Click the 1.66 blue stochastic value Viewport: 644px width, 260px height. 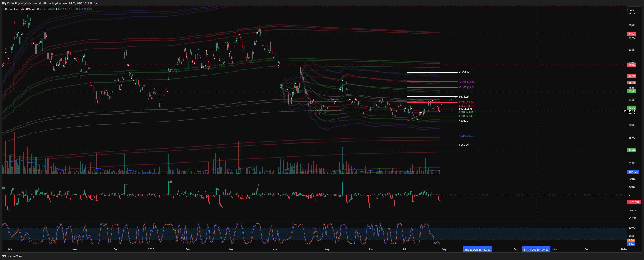point(631,244)
